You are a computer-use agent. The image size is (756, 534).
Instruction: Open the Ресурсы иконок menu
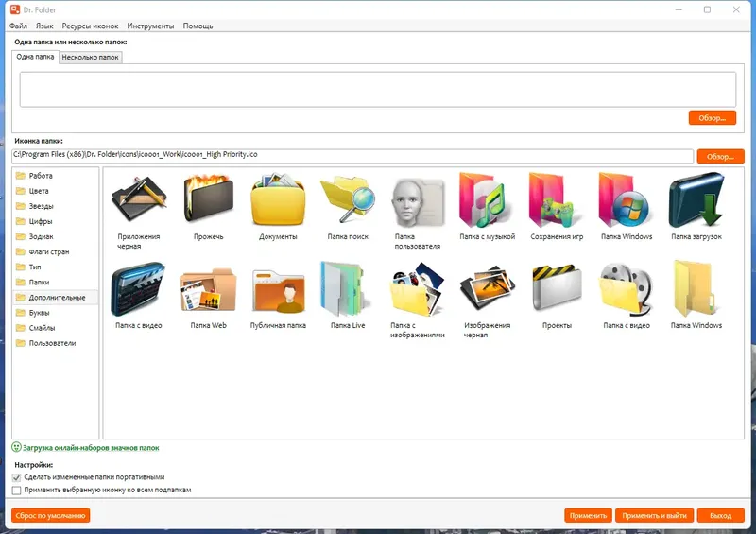pos(90,26)
